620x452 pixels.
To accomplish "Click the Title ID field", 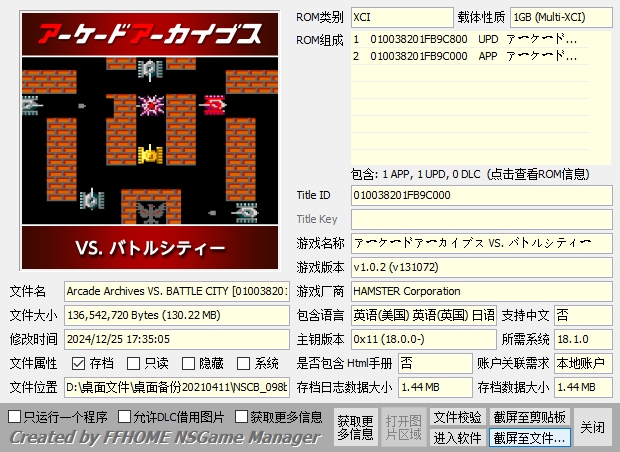I will coord(481,195).
